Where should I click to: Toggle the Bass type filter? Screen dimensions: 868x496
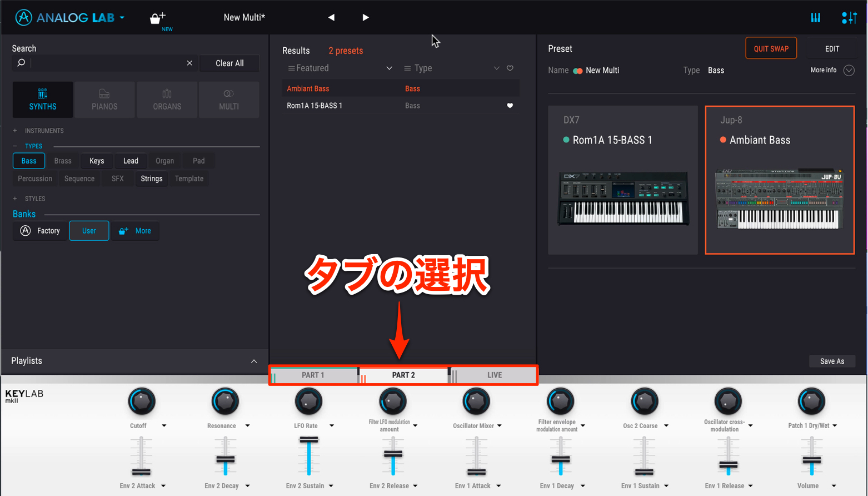pyautogui.click(x=29, y=161)
